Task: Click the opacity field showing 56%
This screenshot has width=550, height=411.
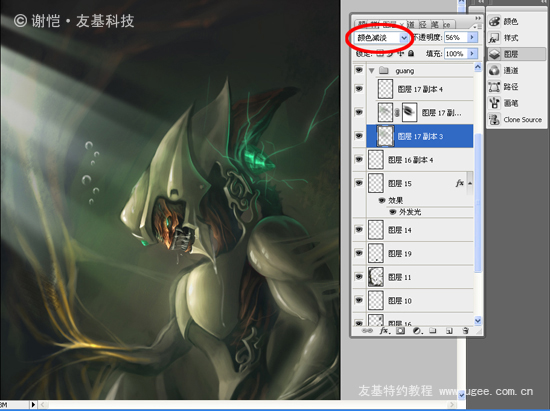Action: point(455,38)
